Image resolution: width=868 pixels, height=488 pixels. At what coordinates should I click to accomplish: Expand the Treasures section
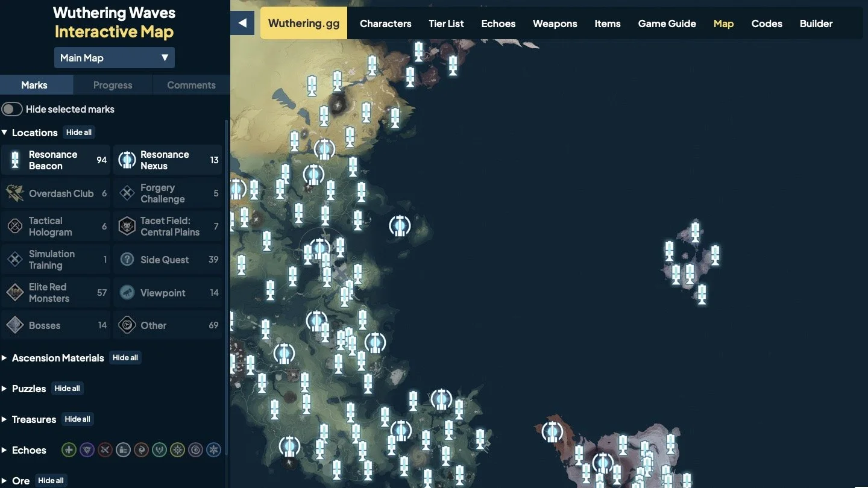point(29,419)
